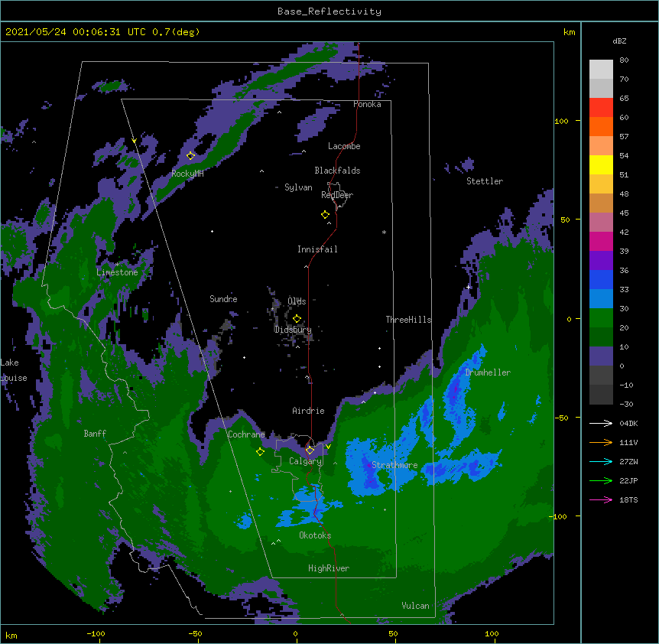The width and height of the screenshot is (659, 644).
Task: Click the Cochrane label
Action: (x=246, y=434)
